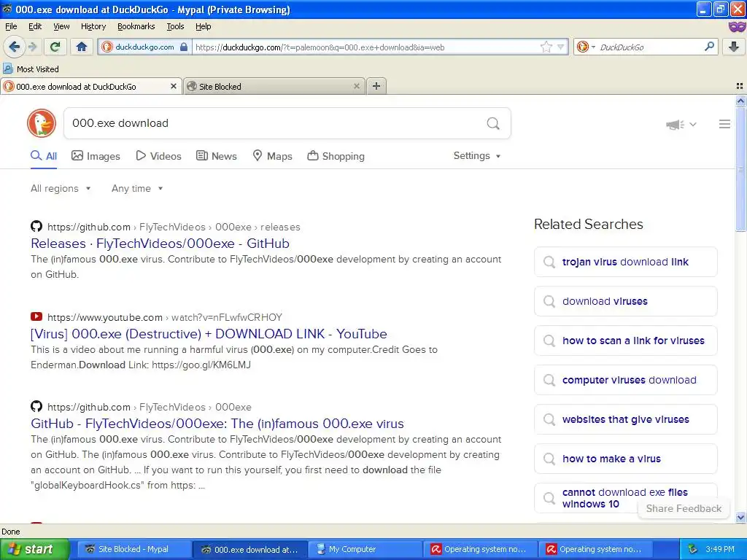
Task: Open the Windows start button
Action: pos(34,549)
